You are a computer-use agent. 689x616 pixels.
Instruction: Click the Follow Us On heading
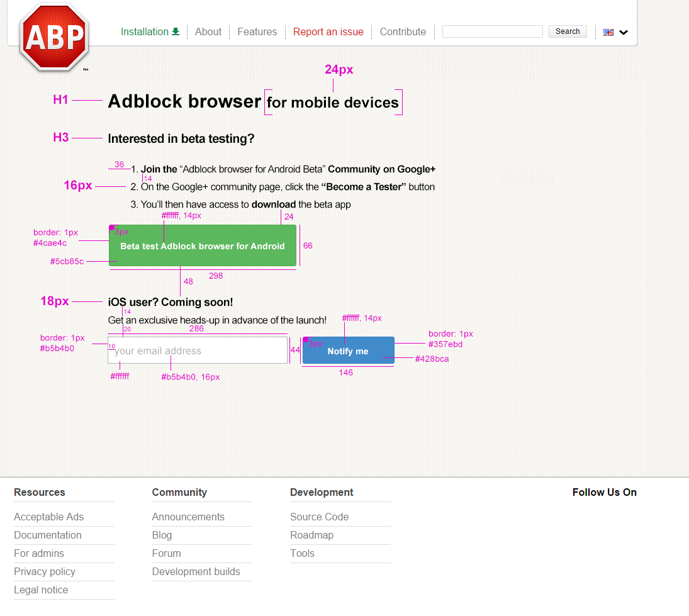pos(604,492)
